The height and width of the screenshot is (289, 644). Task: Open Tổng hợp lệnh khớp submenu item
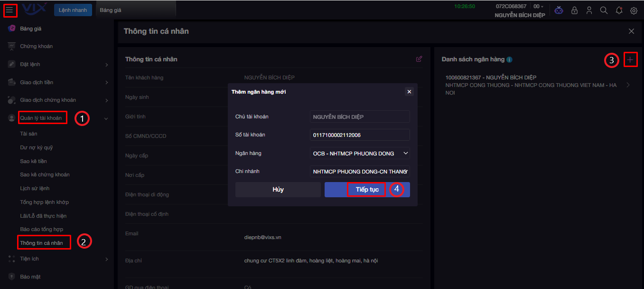pos(44,202)
